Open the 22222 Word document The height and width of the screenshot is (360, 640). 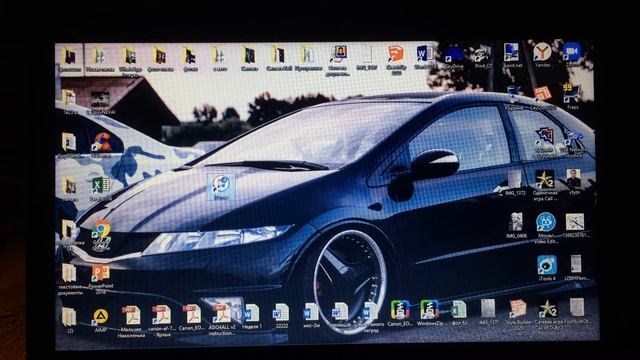[282, 316]
